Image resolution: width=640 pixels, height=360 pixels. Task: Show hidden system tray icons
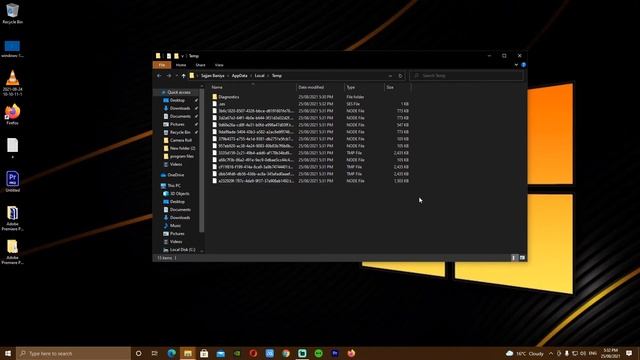click(551, 353)
